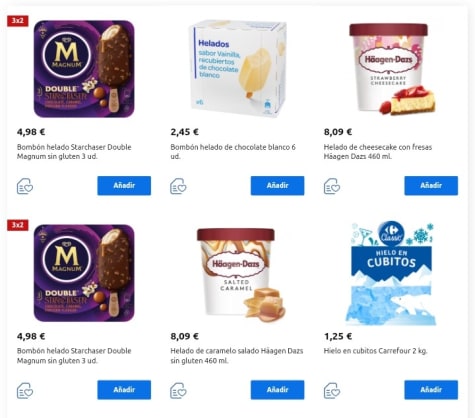
Task: Save Hielo en cubitos Carrefour to list icon
Action: [332, 390]
